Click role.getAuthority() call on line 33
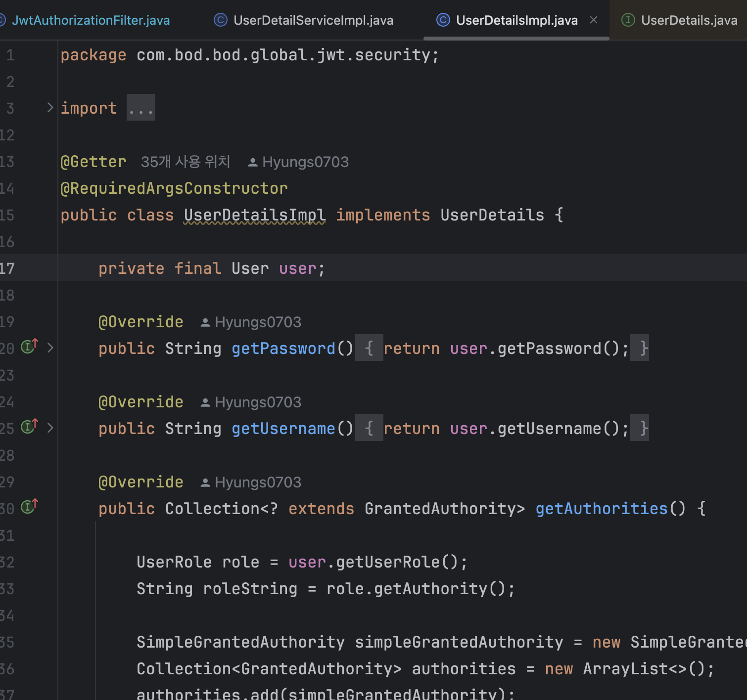The height and width of the screenshot is (700, 747). pos(416,589)
